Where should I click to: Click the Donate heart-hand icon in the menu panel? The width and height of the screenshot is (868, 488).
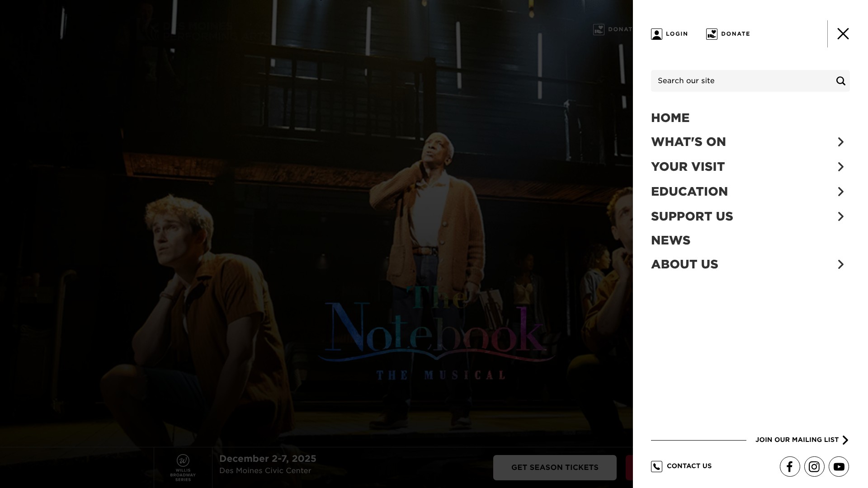(712, 34)
